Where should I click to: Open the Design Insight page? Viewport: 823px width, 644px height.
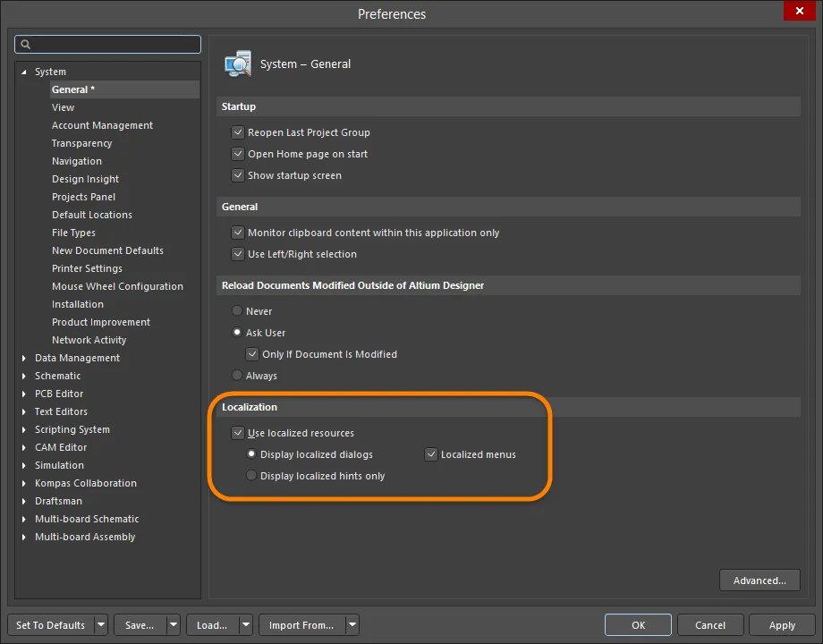[x=85, y=179]
